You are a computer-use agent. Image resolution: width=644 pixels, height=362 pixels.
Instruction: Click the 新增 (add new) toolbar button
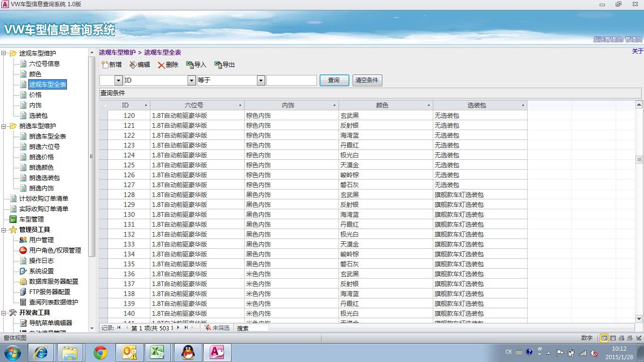point(112,65)
